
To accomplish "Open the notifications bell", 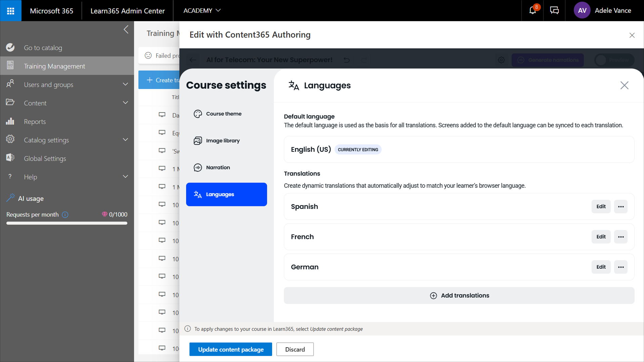I will 532,10.
